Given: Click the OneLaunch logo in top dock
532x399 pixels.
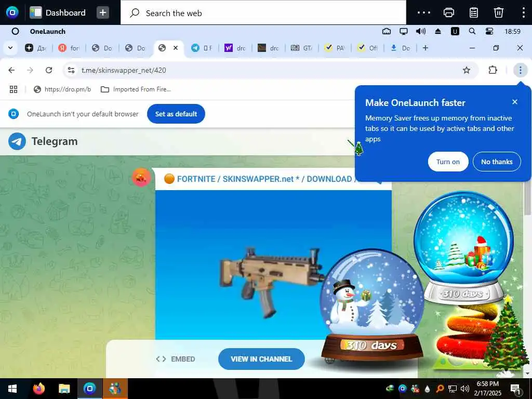Looking at the screenshot, I should (x=12, y=12).
